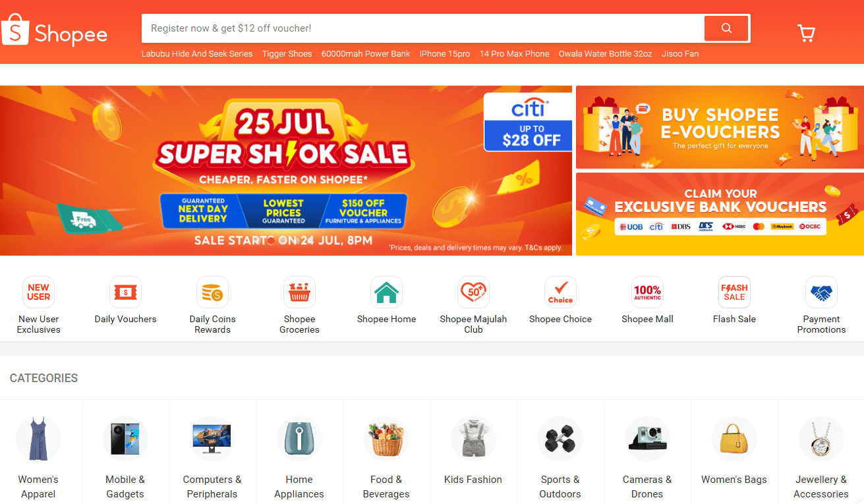Click the 25 Jul Super Shiok Sale banner
864x504 pixels.
click(x=286, y=171)
